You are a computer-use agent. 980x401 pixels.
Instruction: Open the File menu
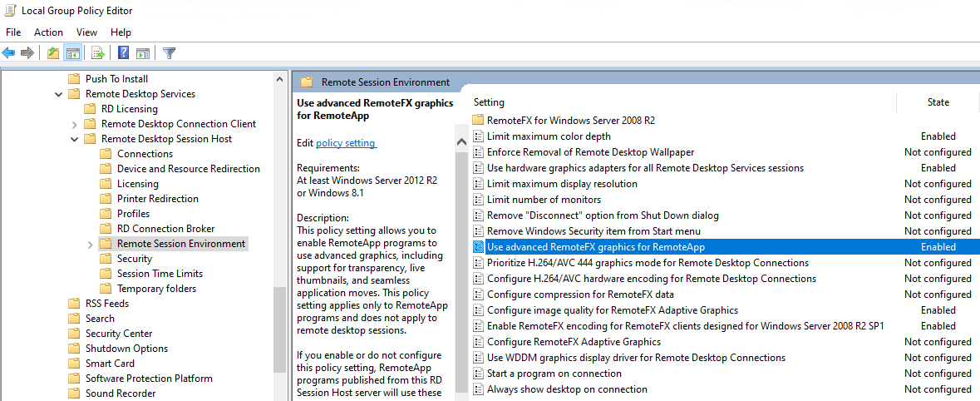click(x=13, y=32)
